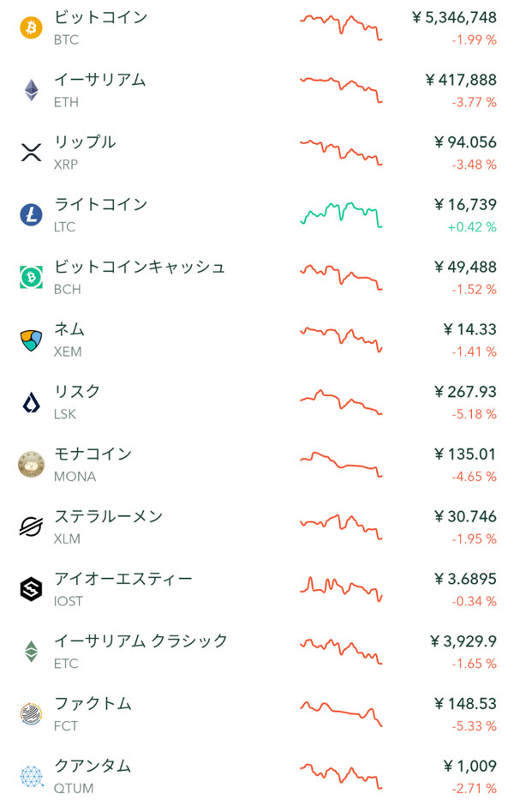View the green Litecoin sparkline chart
Viewport: 514px width, 812px height.
341,214
